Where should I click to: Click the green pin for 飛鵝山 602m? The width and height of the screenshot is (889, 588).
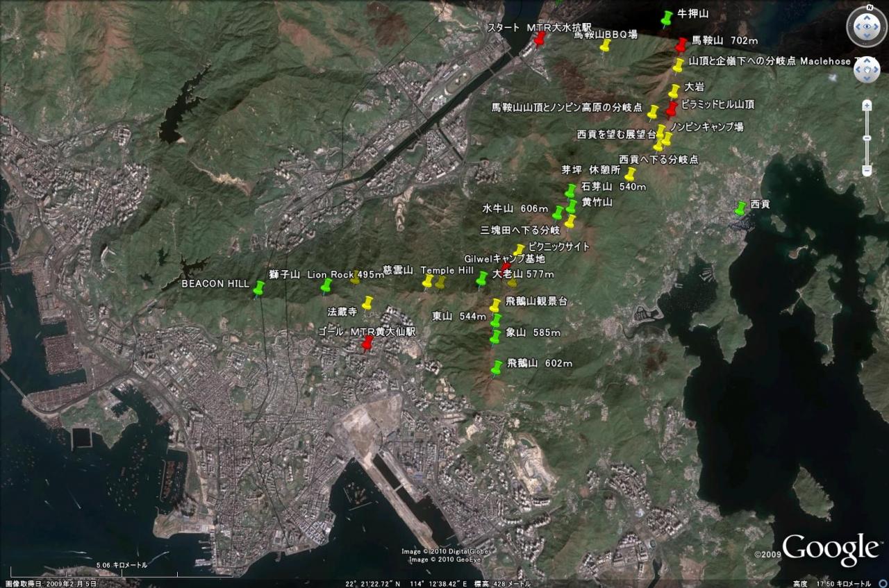pos(496,368)
